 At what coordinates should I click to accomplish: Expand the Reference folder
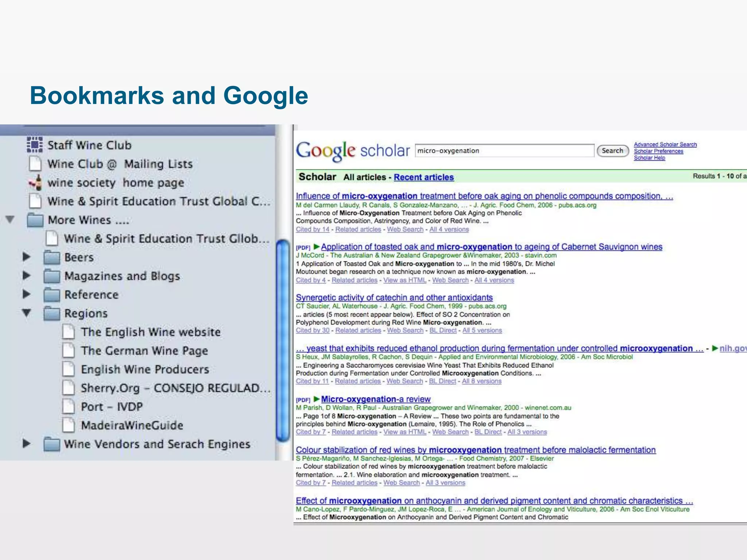pyautogui.click(x=26, y=294)
